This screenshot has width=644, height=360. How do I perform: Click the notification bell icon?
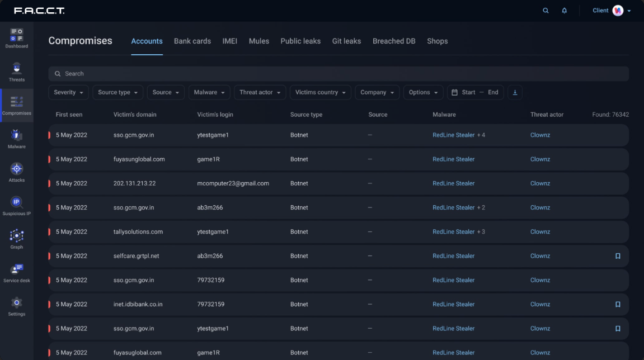pos(564,11)
